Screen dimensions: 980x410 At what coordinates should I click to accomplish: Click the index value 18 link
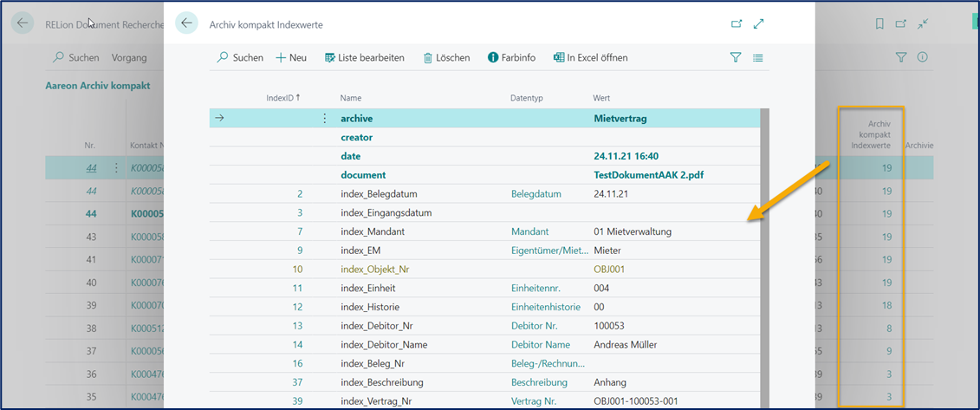[886, 306]
